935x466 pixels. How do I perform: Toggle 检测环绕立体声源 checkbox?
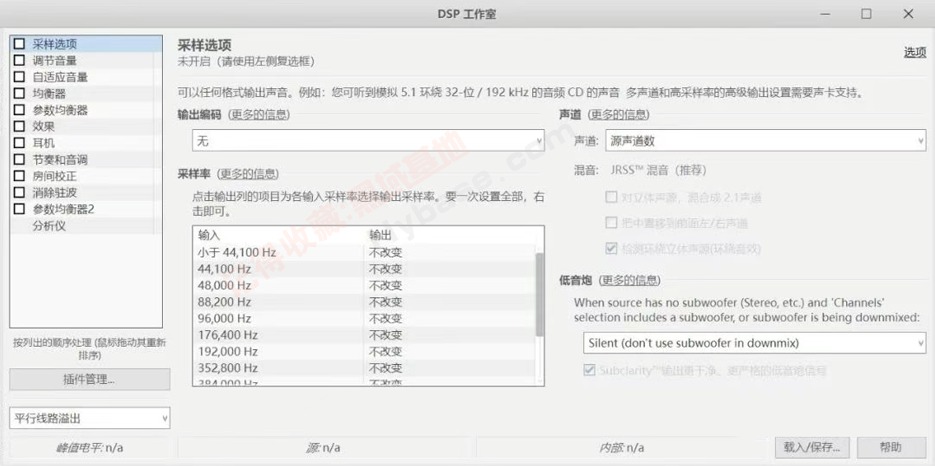pyautogui.click(x=611, y=249)
